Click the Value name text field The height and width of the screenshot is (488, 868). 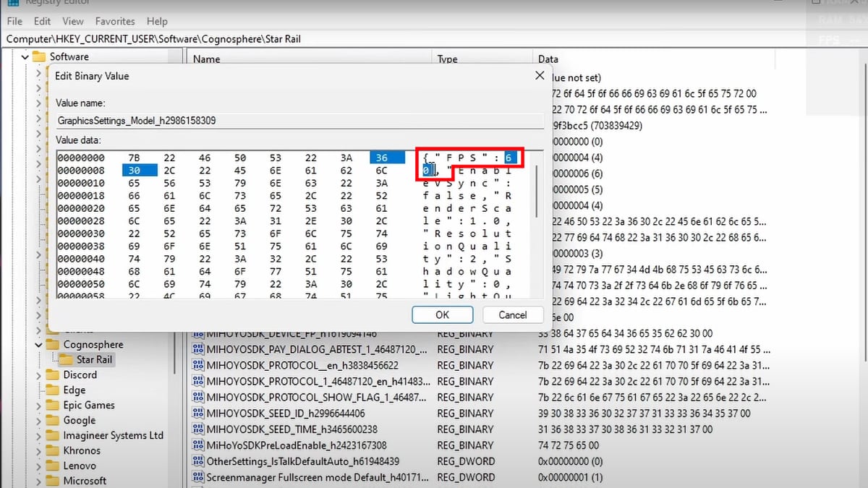point(299,121)
